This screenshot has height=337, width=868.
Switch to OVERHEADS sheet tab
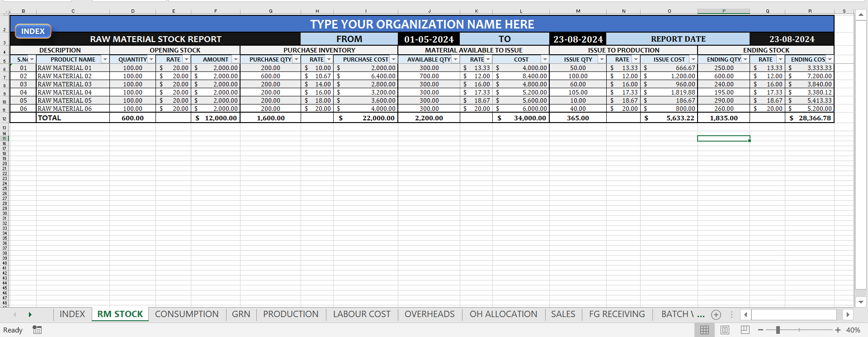[x=429, y=314]
